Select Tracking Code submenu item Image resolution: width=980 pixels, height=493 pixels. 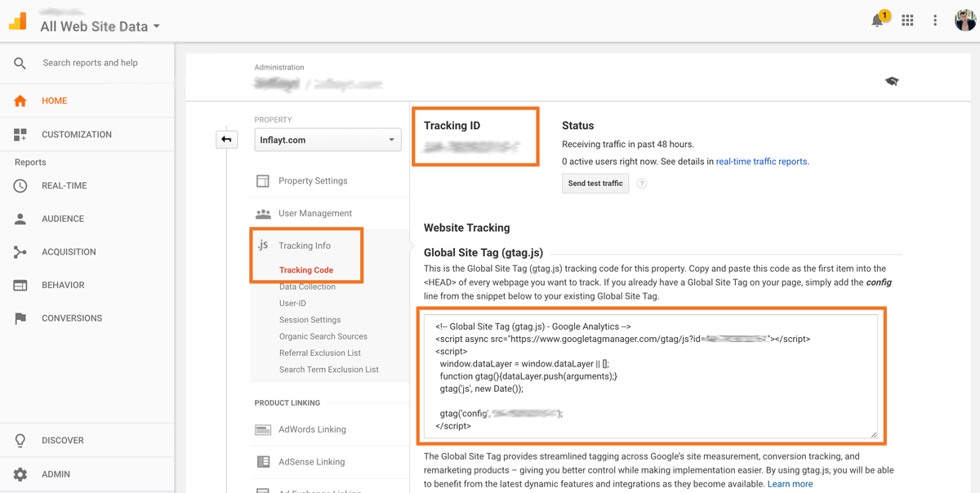[306, 270]
